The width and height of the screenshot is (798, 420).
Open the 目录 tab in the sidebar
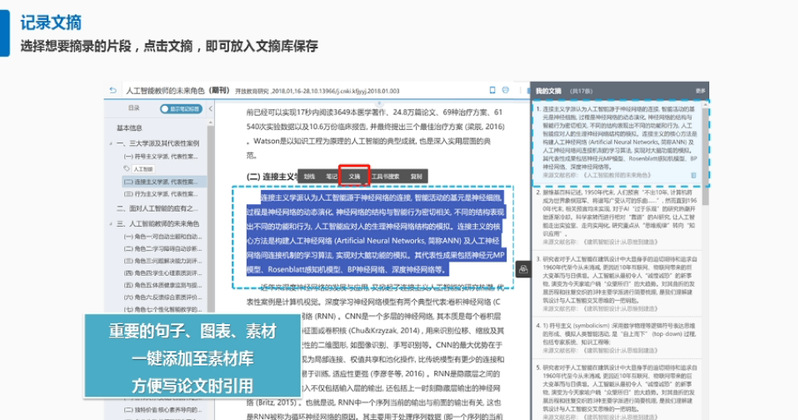coord(134,108)
